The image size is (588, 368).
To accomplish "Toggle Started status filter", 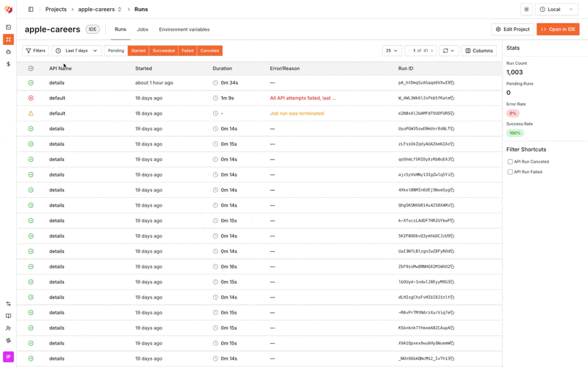I will pyautogui.click(x=138, y=51).
